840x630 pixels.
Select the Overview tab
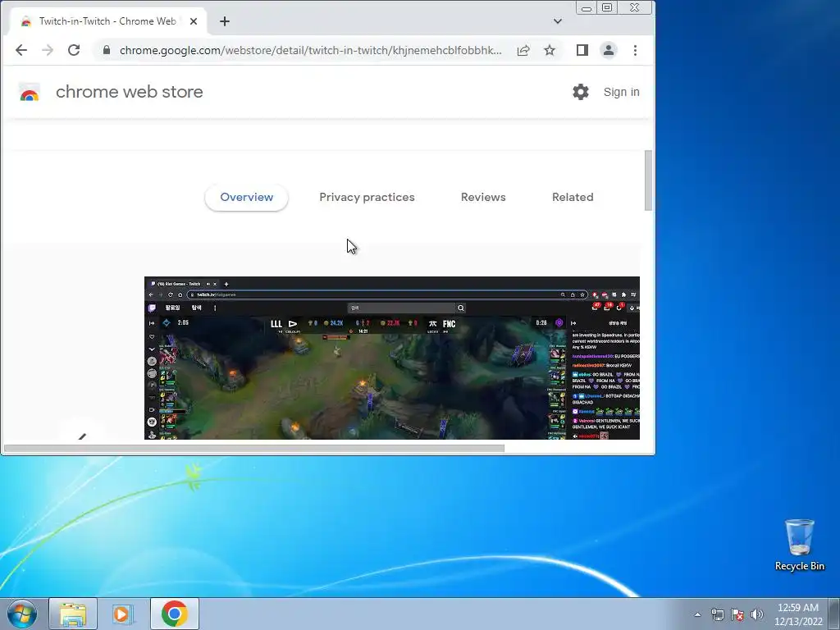[x=246, y=197]
